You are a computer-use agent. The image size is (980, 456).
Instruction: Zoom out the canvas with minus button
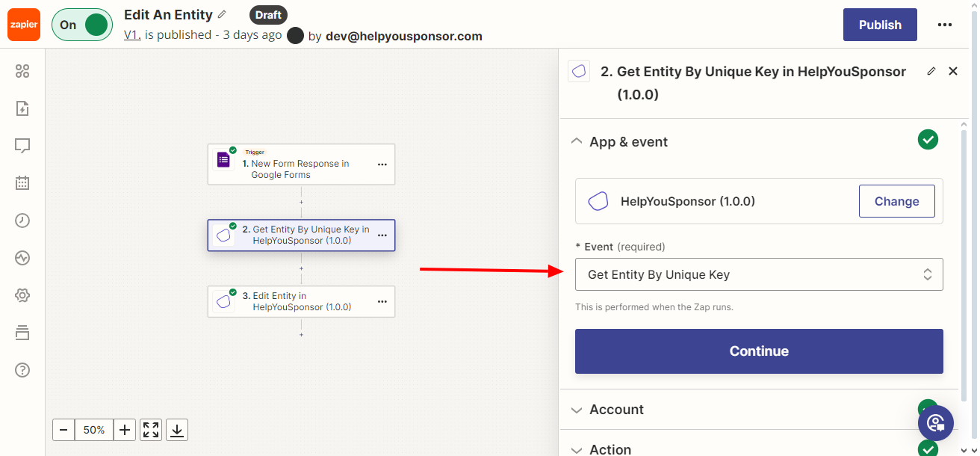pyautogui.click(x=63, y=430)
